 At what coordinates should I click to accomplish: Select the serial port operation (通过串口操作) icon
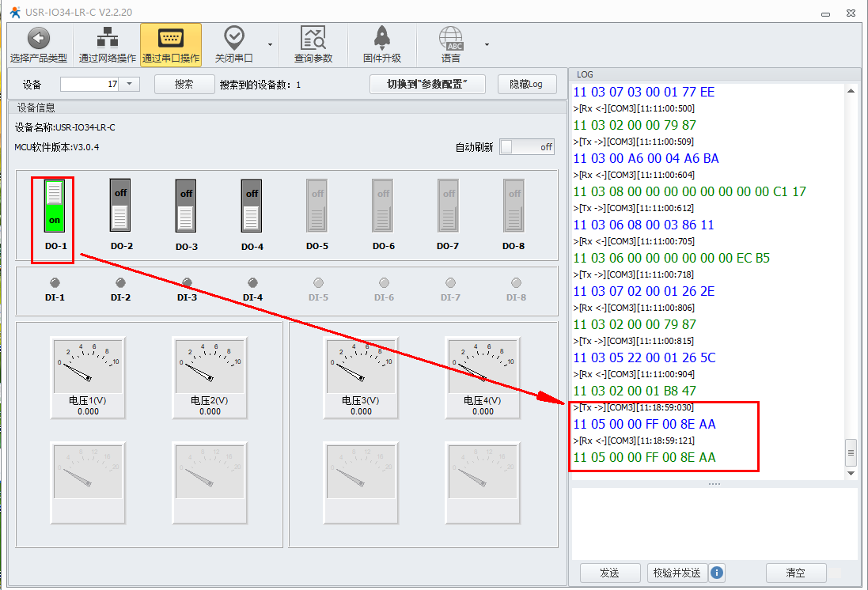click(170, 38)
